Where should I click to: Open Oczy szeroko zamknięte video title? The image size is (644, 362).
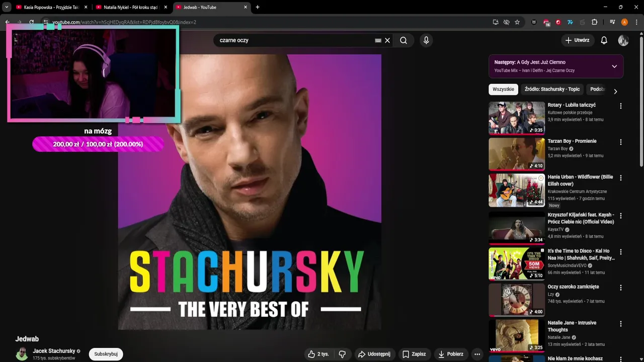[573, 287]
